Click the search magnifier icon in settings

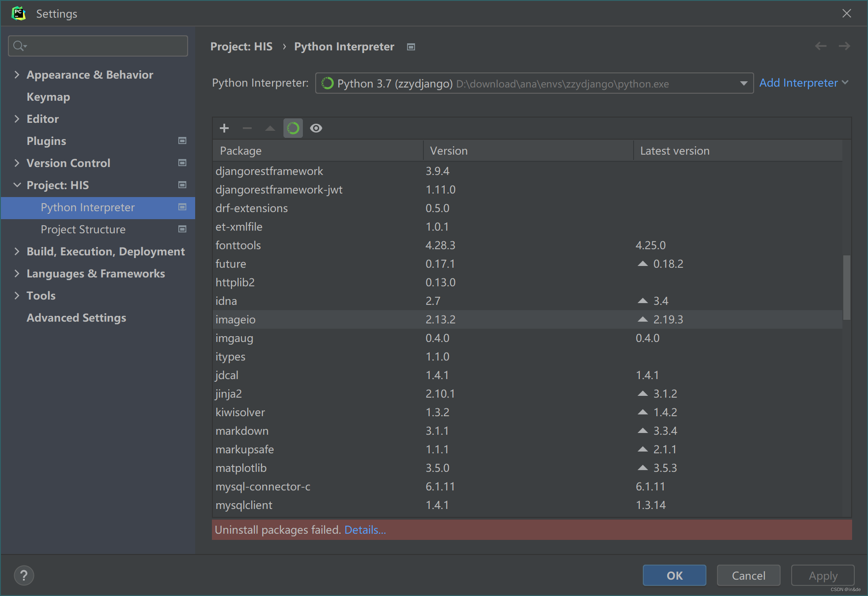click(x=20, y=46)
